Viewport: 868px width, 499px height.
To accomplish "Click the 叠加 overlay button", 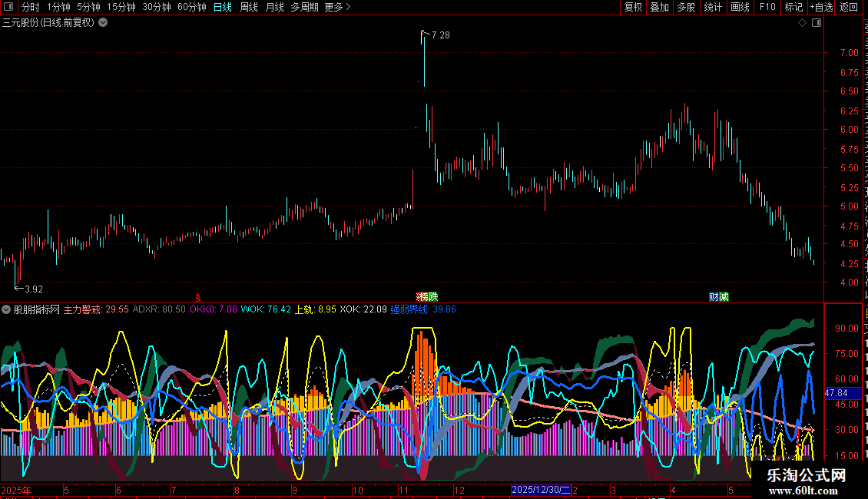I will (659, 7).
